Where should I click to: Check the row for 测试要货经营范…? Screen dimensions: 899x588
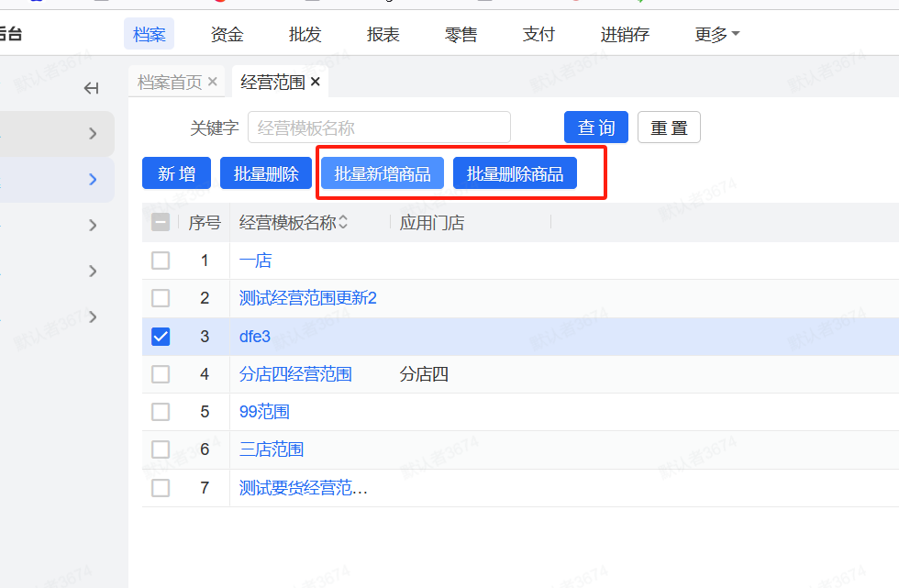[161, 488]
